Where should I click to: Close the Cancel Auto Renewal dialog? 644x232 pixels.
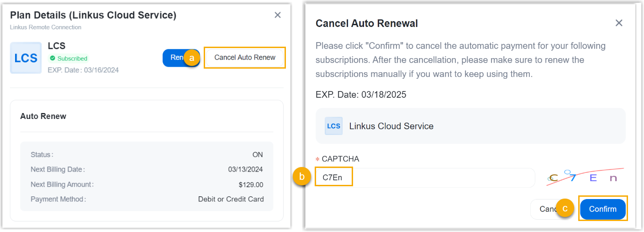619,23
